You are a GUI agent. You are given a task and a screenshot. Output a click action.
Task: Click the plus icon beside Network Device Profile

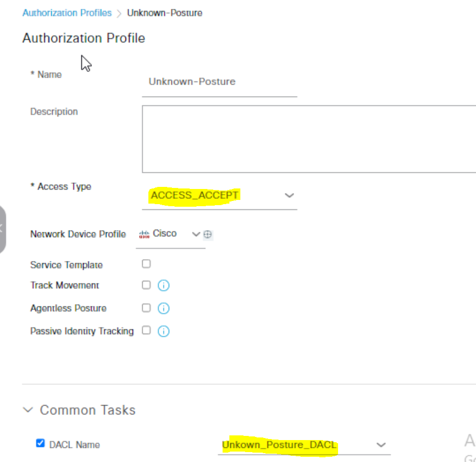coord(207,235)
